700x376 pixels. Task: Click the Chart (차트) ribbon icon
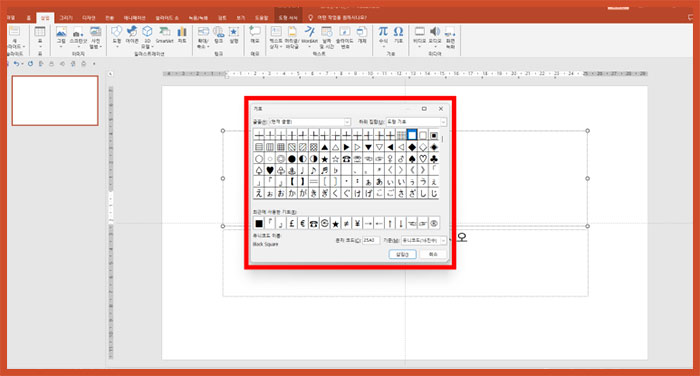tap(182, 31)
